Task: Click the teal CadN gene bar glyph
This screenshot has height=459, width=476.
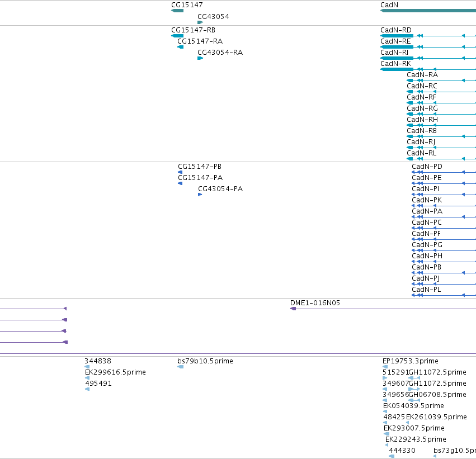Action: (428, 11)
